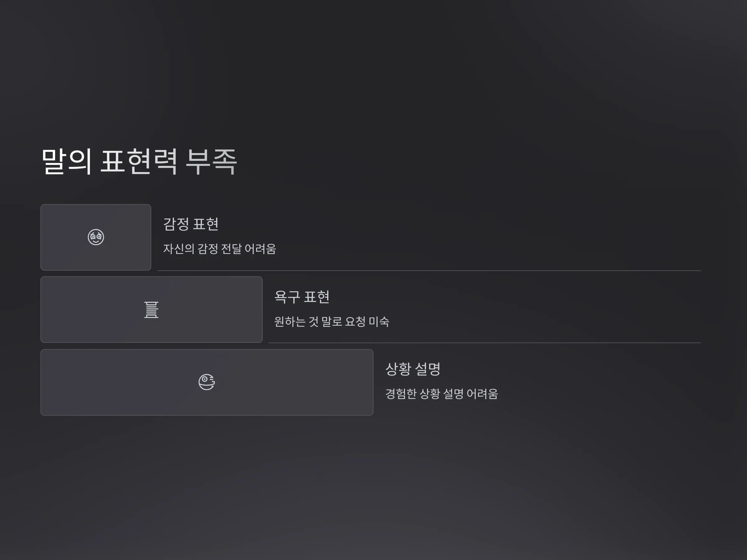Select the text 자신의 감정 전달 어려움
747x560 pixels.
219,249
